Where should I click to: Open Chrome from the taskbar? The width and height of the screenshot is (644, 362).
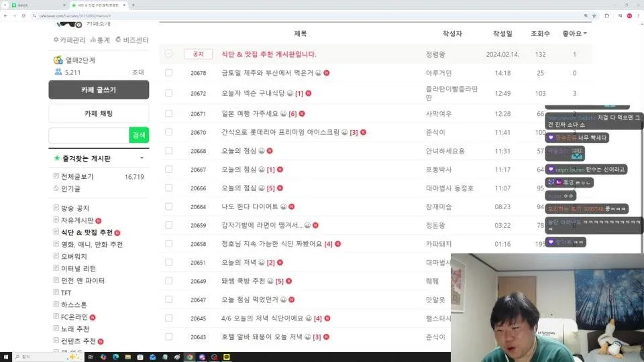click(x=189, y=357)
